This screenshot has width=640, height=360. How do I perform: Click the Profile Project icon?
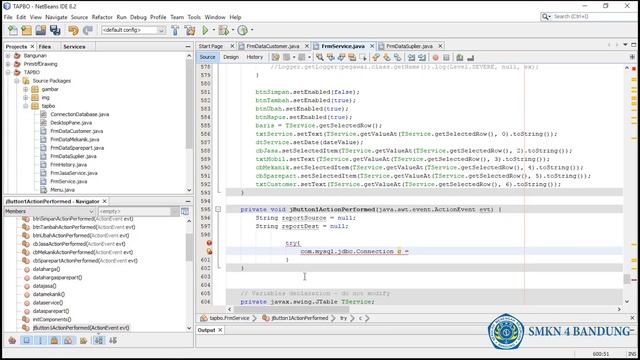[x=242, y=30]
